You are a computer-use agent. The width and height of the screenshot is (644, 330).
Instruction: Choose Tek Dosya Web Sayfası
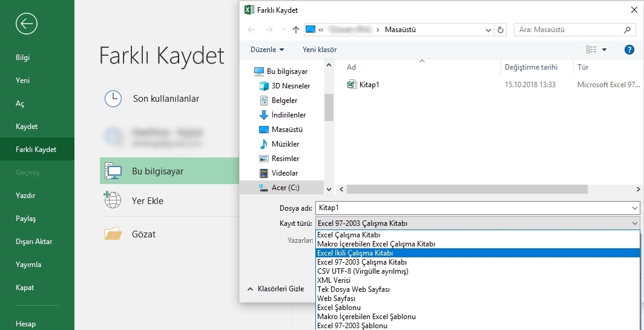pos(478,289)
